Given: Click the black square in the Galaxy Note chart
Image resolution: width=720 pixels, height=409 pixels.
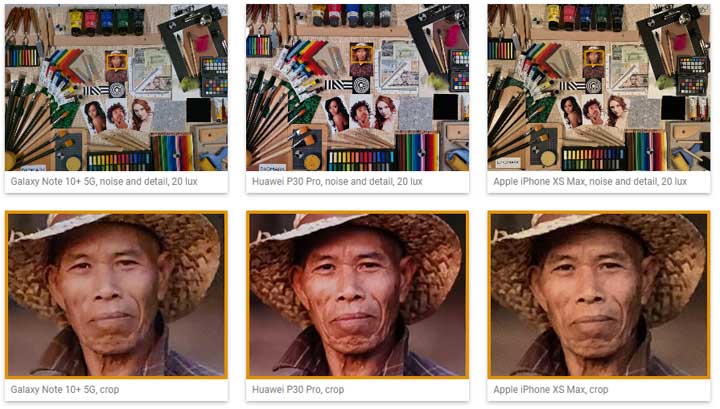Looking at the screenshot, I should [x=198, y=110].
